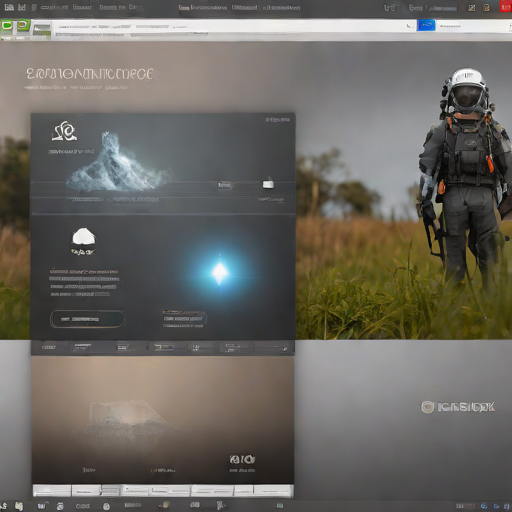
Task: Click inside the white address bar field
Action: (x=233, y=26)
